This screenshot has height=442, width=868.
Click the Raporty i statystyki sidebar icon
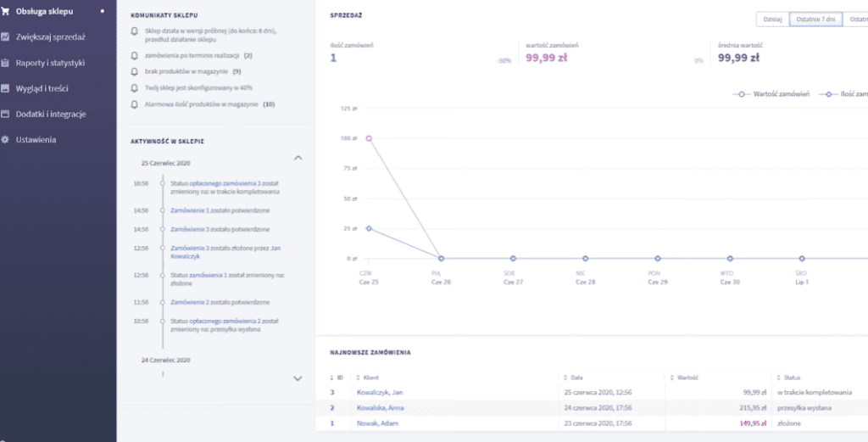(x=6, y=63)
